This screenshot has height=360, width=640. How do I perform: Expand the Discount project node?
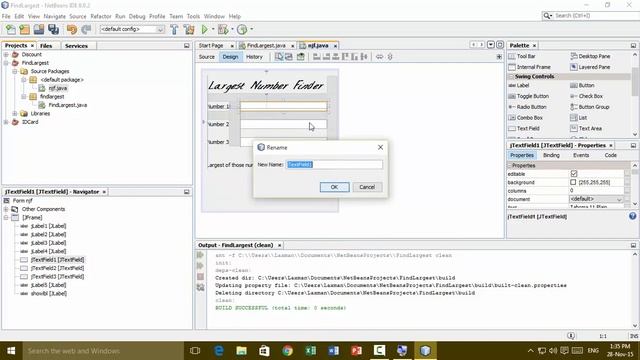6,54
